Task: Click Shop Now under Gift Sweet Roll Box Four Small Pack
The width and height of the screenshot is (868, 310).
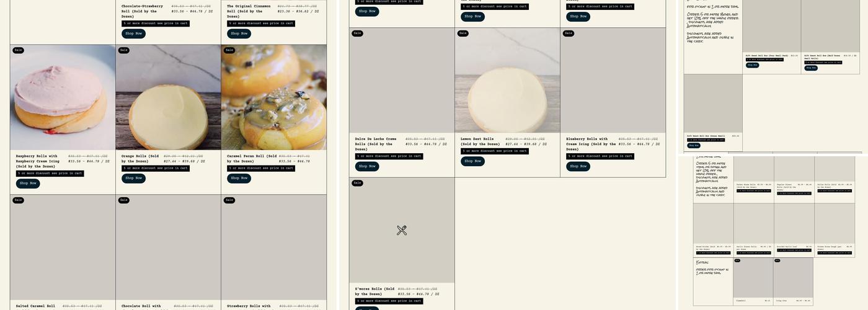Action: pyautogui.click(x=751, y=64)
